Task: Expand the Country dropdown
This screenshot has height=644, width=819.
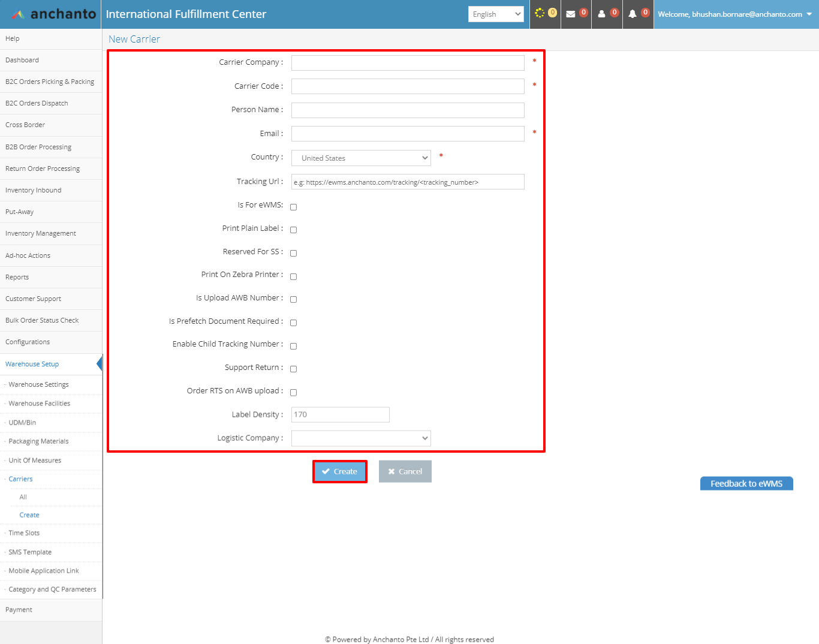Action: pyautogui.click(x=361, y=158)
